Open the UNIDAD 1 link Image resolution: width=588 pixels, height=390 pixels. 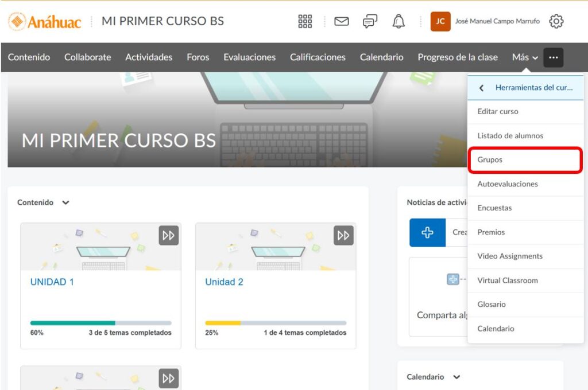point(52,282)
